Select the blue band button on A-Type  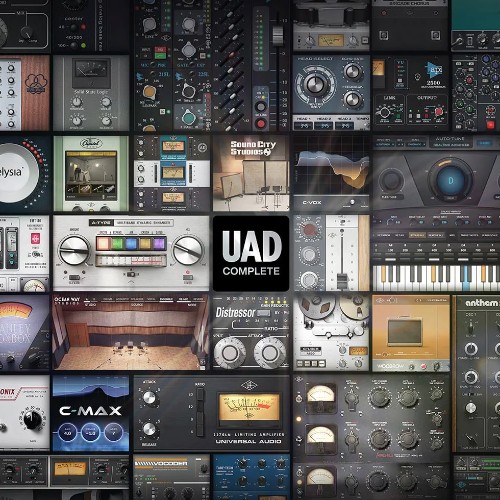pos(131,243)
